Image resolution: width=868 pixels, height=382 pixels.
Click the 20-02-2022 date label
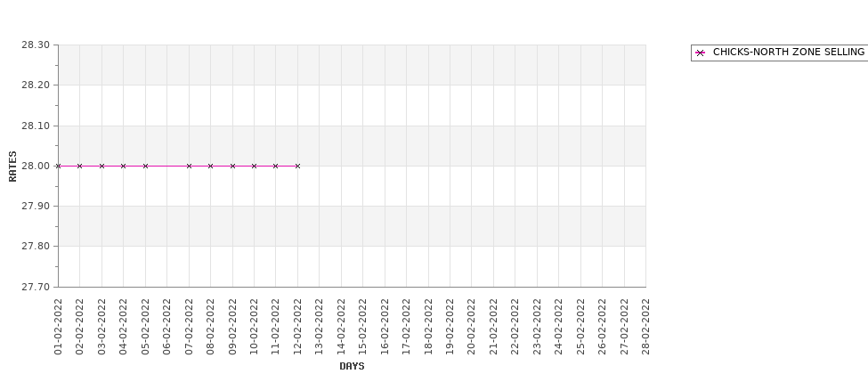[x=472, y=327]
